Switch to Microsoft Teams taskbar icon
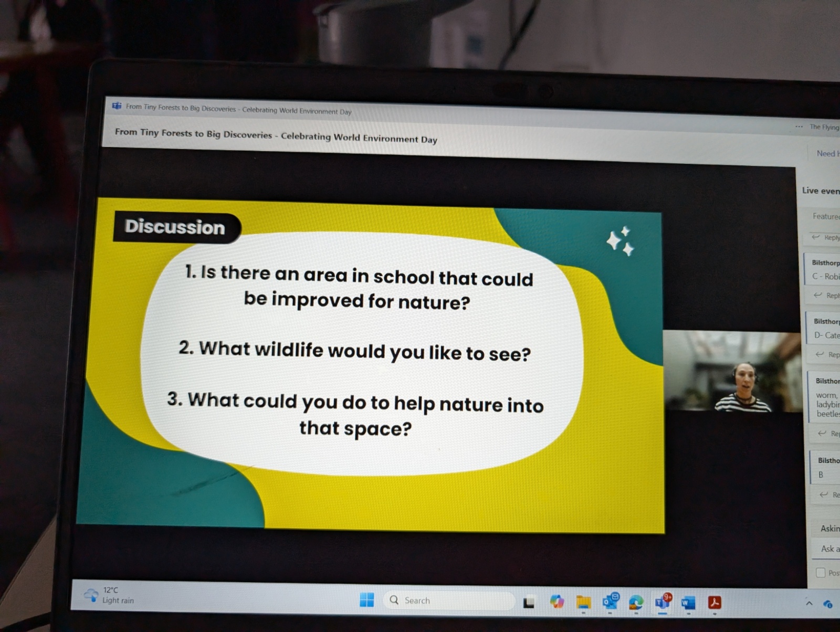The image size is (840, 632). [663, 603]
